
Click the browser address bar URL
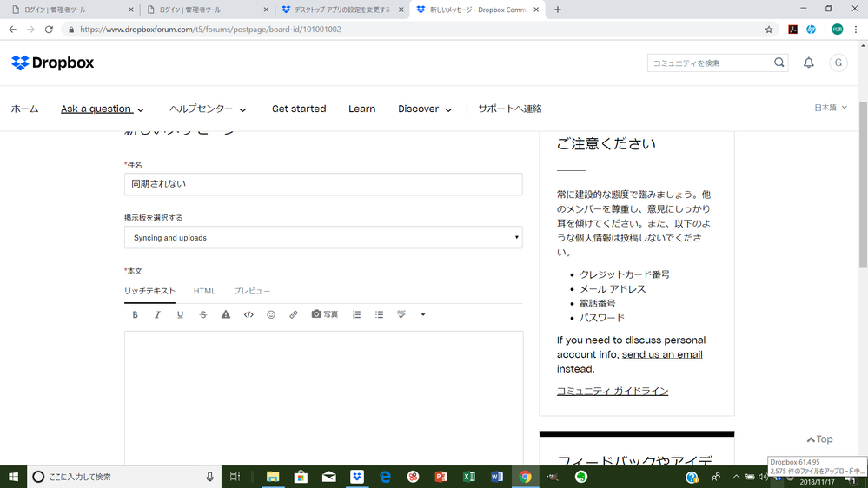210,30
